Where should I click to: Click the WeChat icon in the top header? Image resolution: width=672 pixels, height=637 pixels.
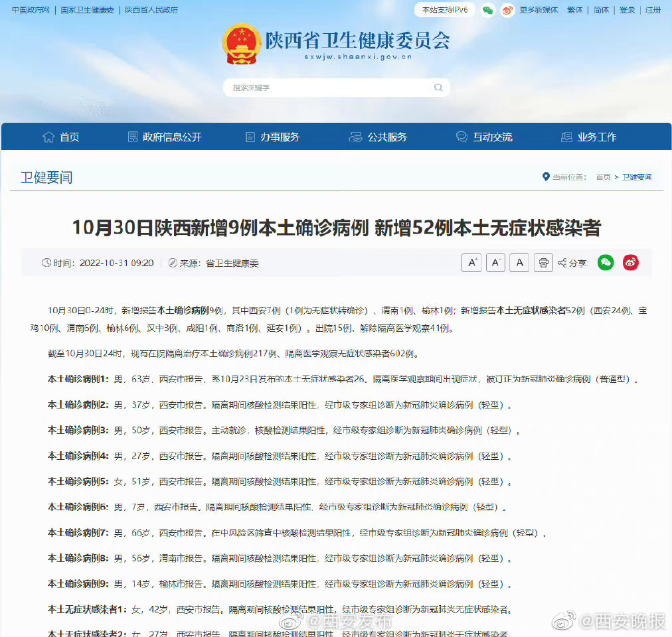coord(488,10)
